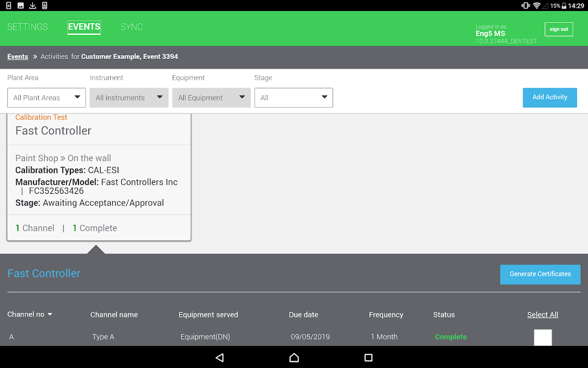
Task: Click the Select All link
Action: pyautogui.click(x=543, y=315)
